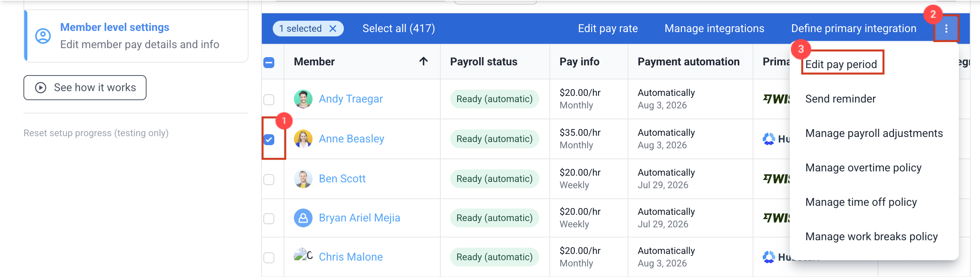Click Anne Beasley's profile photo
Viewport: 980px width, 277px height.
(x=303, y=139)
